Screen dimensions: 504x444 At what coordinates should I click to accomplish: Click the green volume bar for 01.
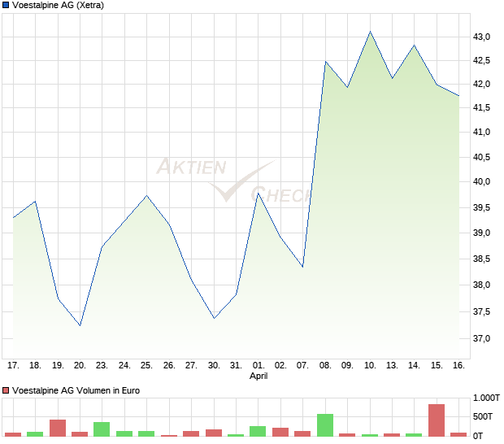[258, 431]
